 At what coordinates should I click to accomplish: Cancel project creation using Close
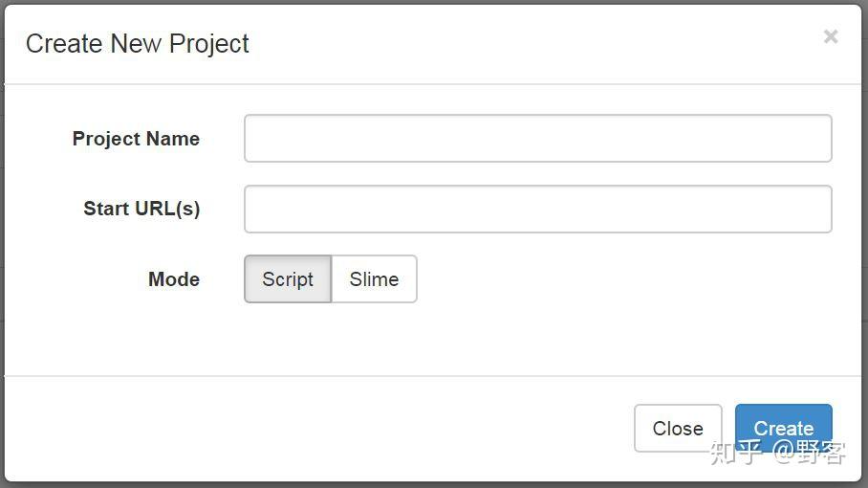678,428
